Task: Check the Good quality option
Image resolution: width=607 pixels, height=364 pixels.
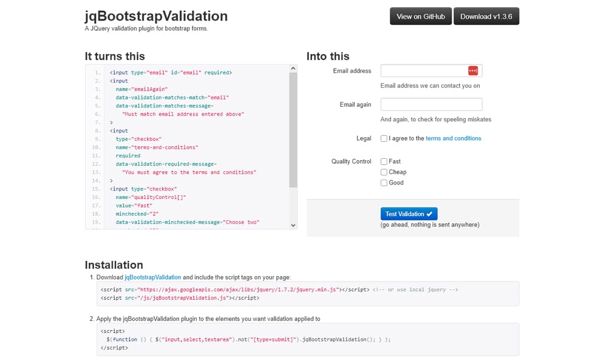Action: pyautogui.click(x=384, y=183)
